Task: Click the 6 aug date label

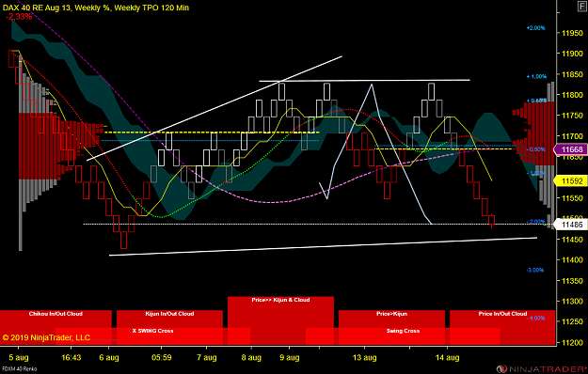Action: [109, 357]
